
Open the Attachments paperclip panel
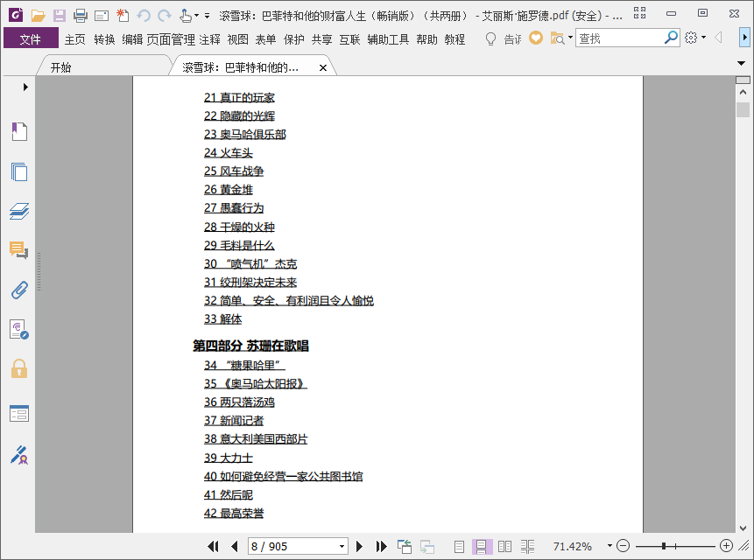(19, 290)
